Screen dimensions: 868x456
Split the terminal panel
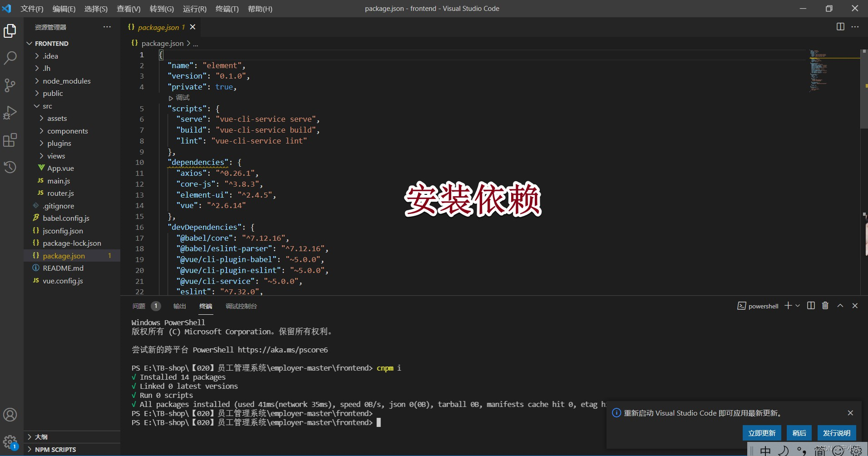tap(811, 306)
